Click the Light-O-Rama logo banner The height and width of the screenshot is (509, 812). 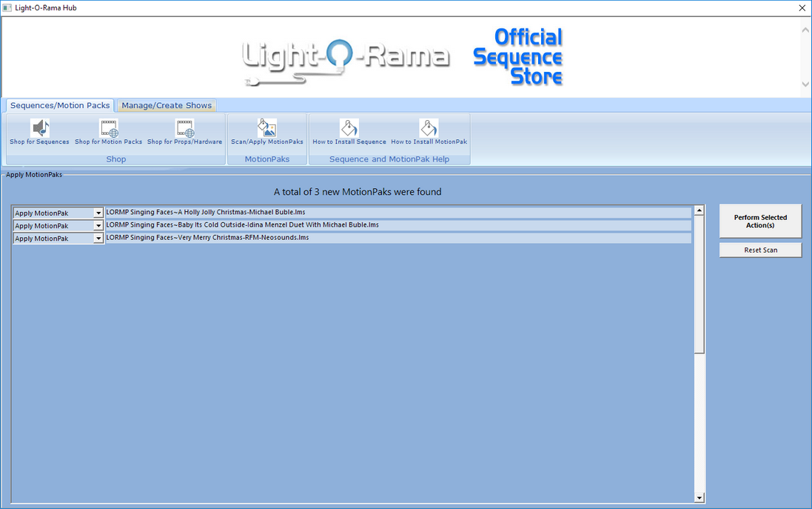pos(346,61)
